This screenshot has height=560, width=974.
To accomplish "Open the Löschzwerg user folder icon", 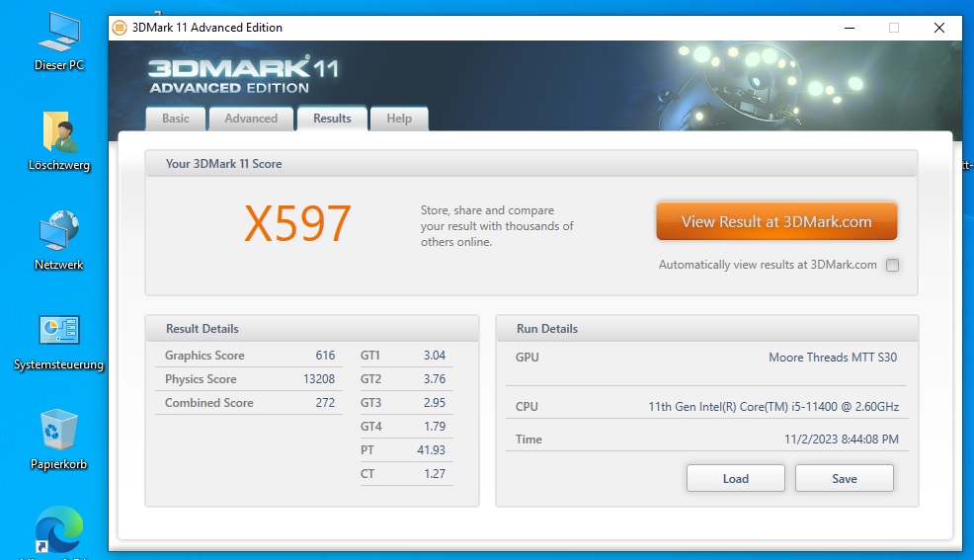I will (59, 141).
